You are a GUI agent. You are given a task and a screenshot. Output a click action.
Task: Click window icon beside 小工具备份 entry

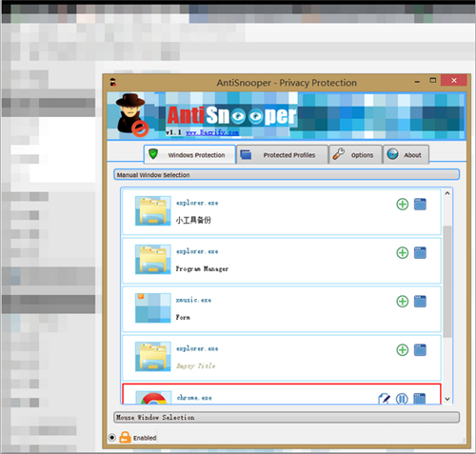tap(420, 205)
